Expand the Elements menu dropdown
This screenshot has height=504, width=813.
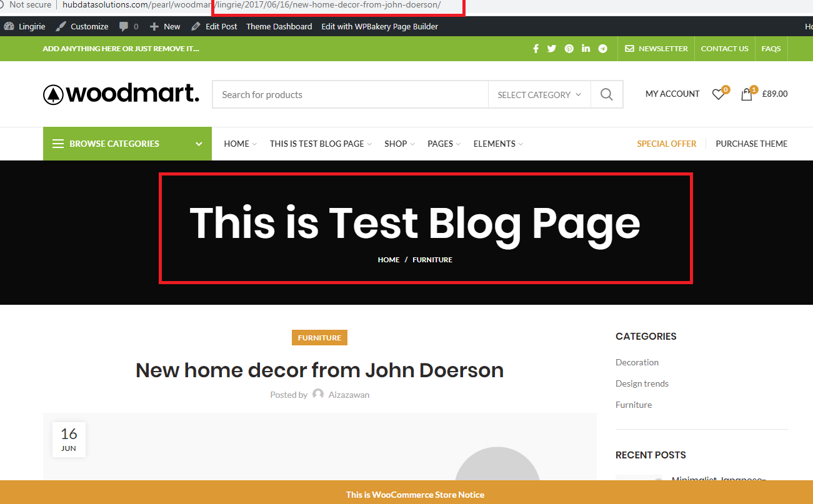click(521, 144)
